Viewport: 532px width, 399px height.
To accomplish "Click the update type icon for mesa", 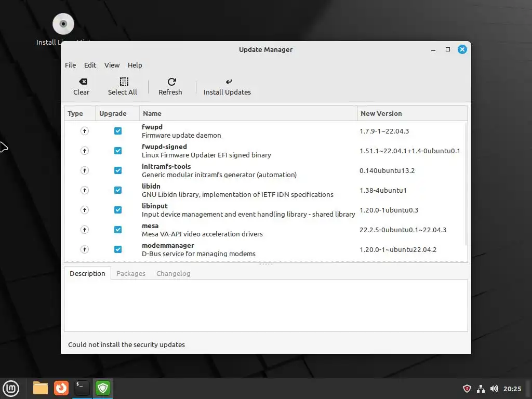I will pos(85,230).
